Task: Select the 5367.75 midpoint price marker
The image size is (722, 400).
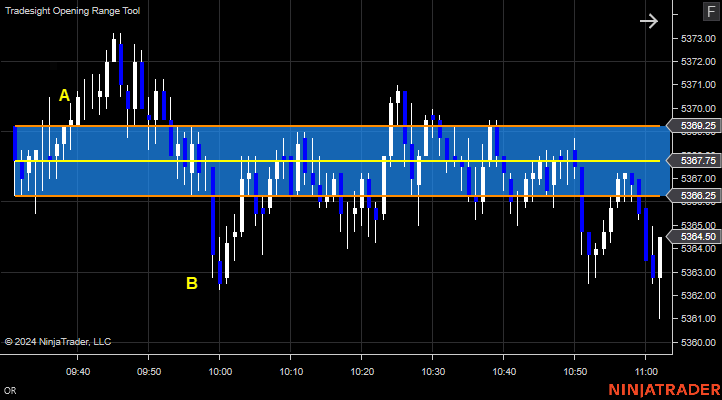Action: [x=694, y=161]
